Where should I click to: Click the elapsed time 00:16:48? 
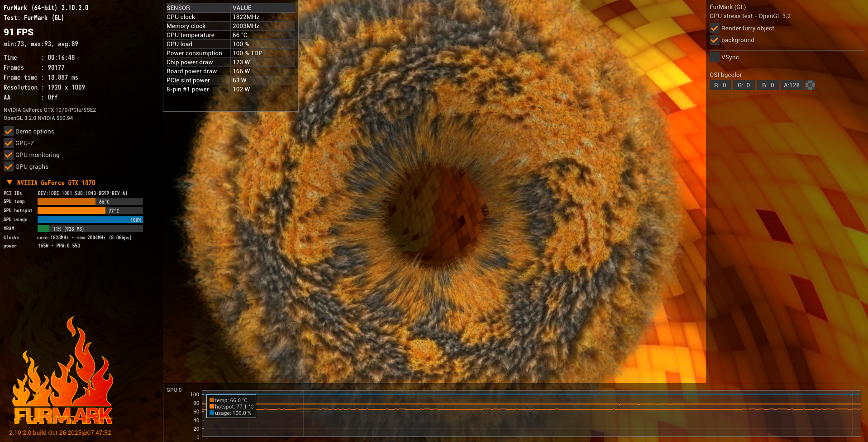pyautogui.click(x=61, y=57)
